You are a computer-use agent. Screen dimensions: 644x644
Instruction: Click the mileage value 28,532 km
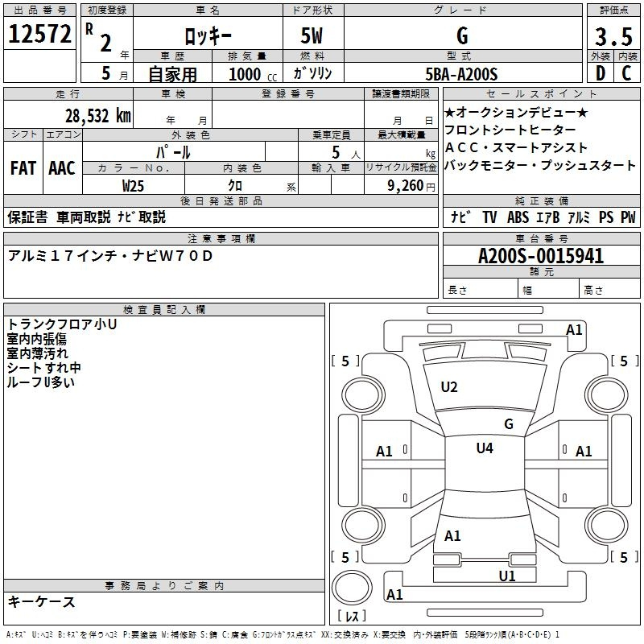point(97,115)
